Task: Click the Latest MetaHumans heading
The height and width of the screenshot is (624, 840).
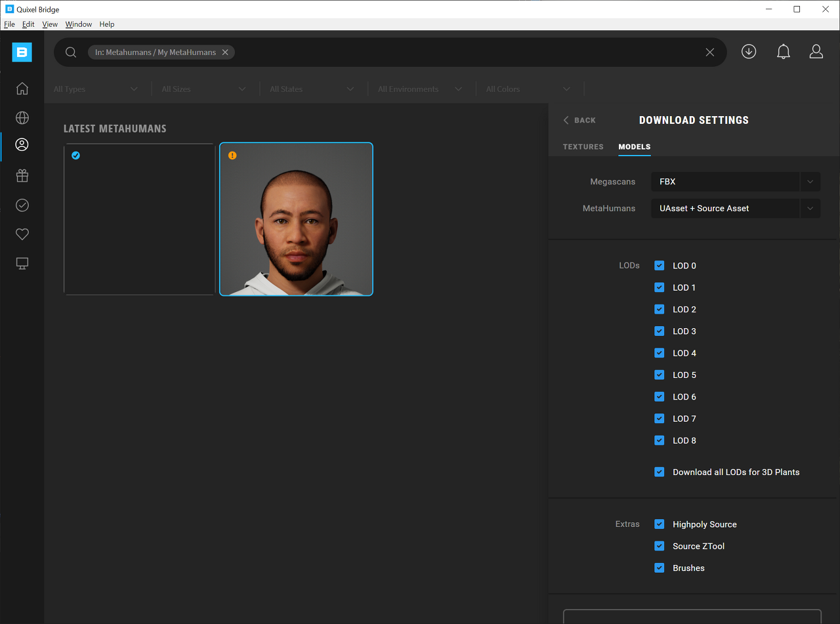Action: coord(115,129)
